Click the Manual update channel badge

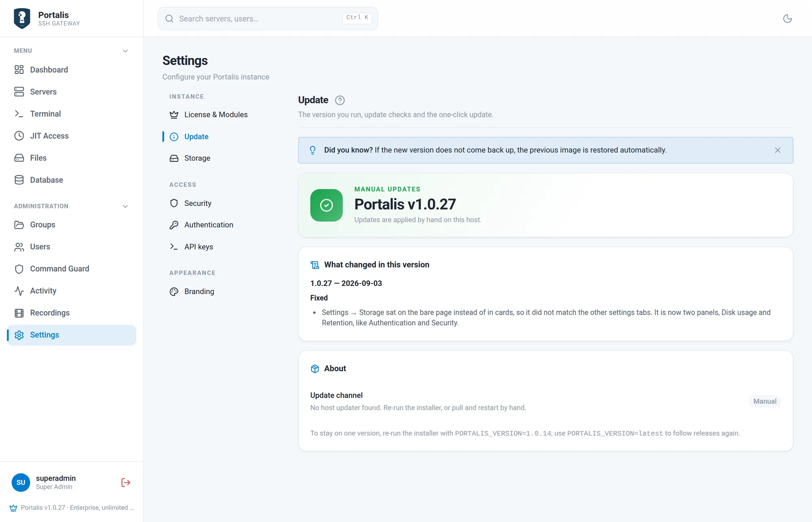tap(765, 401)
